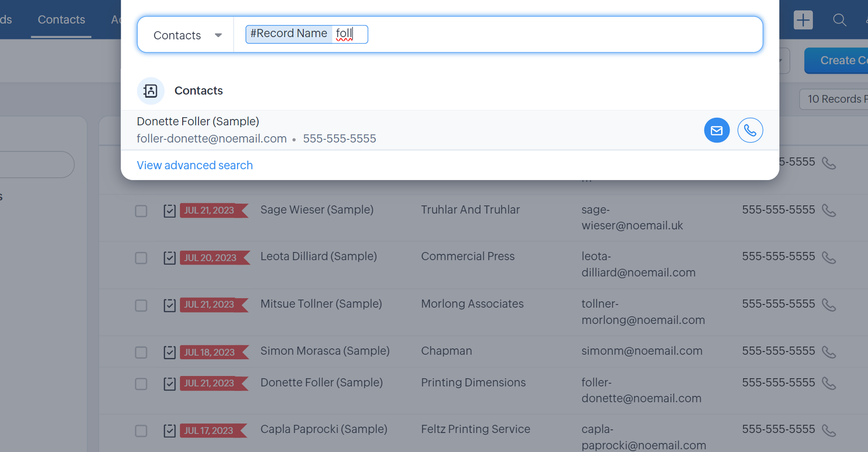Click View advanced search link
Image resolution: width=868 pixels, height=452 pixels.
point(195,165)
